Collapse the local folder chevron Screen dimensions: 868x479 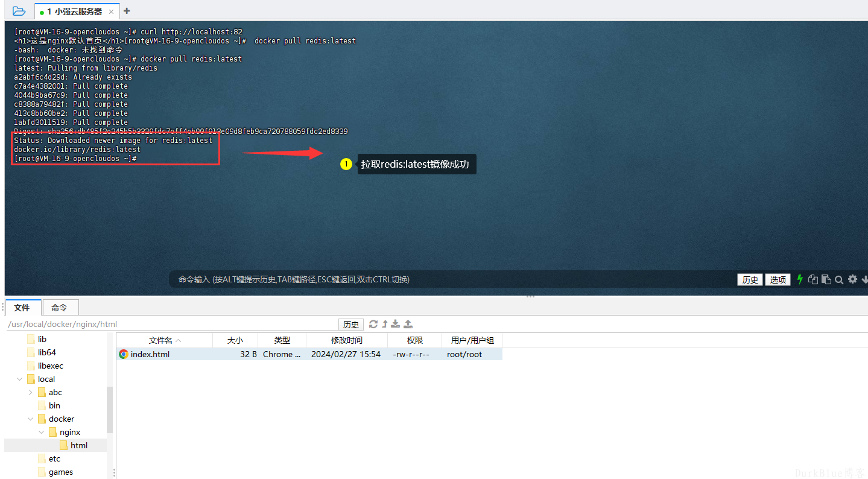20,379
